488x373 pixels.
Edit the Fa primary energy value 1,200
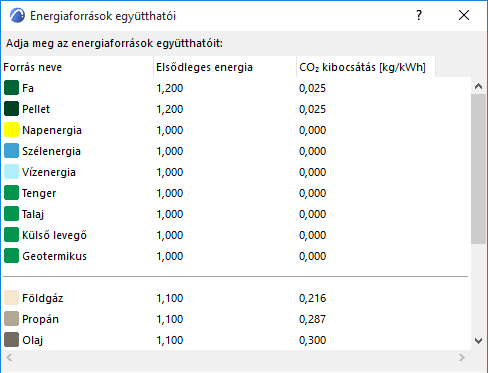click(x=170, y=88)
